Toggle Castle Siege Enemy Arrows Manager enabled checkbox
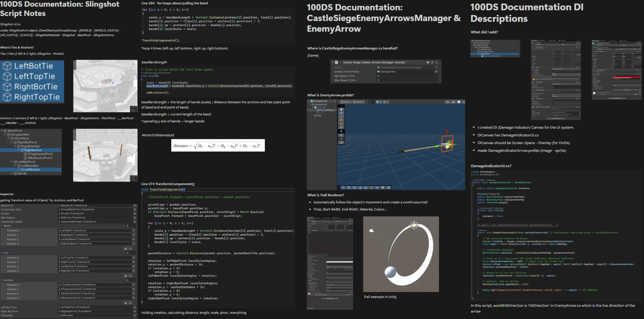 (341, 62)
